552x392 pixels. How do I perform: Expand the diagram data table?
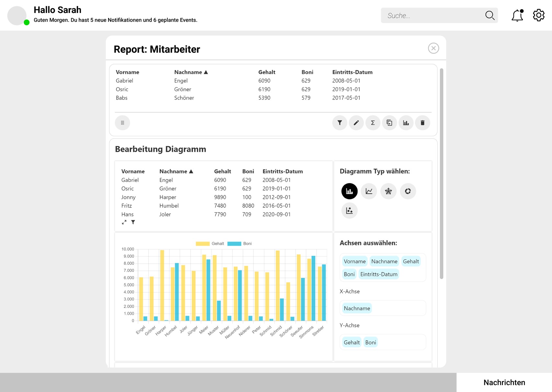click(x=124, y=222)
